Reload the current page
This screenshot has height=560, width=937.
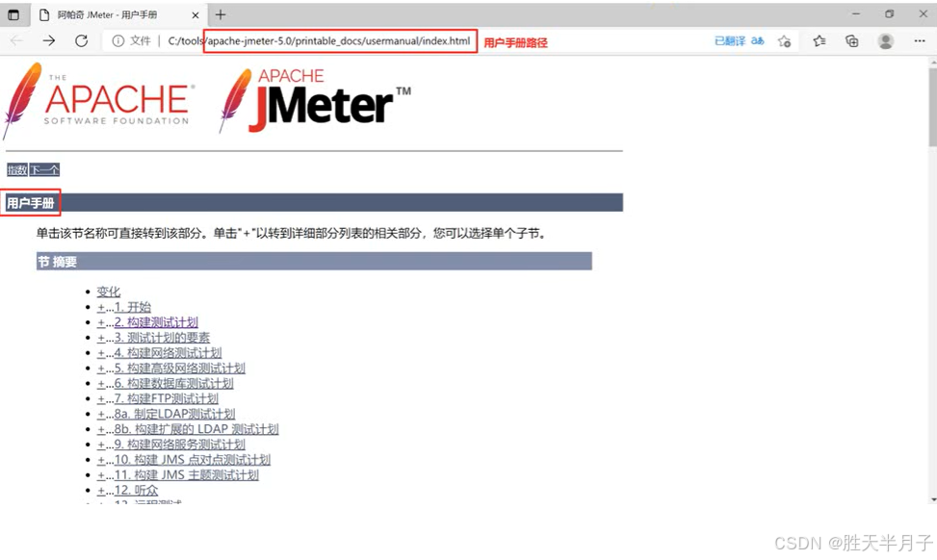[81, 40]
